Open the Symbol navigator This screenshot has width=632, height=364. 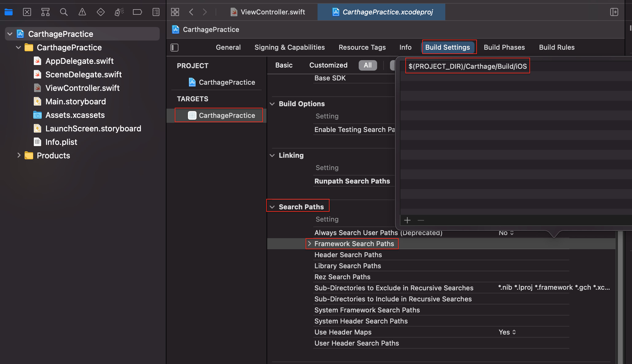[x=45, y=12]
